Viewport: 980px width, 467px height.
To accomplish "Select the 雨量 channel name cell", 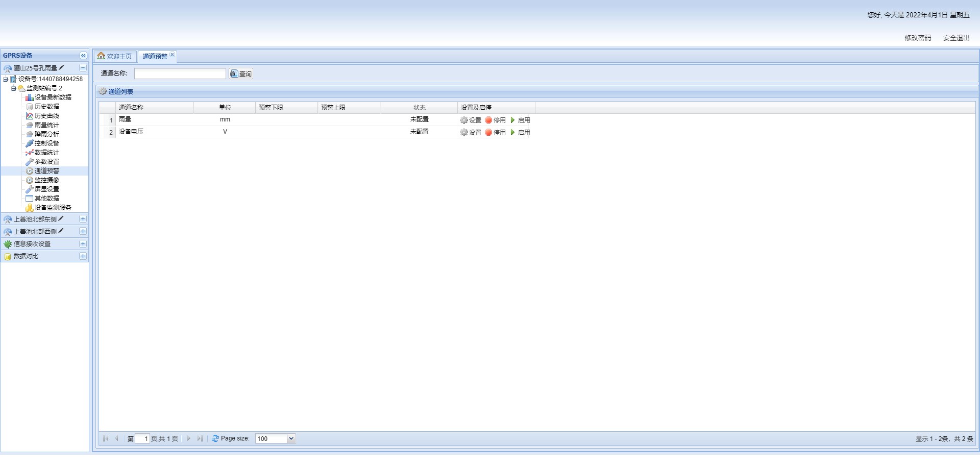I will tap(155, 119).
